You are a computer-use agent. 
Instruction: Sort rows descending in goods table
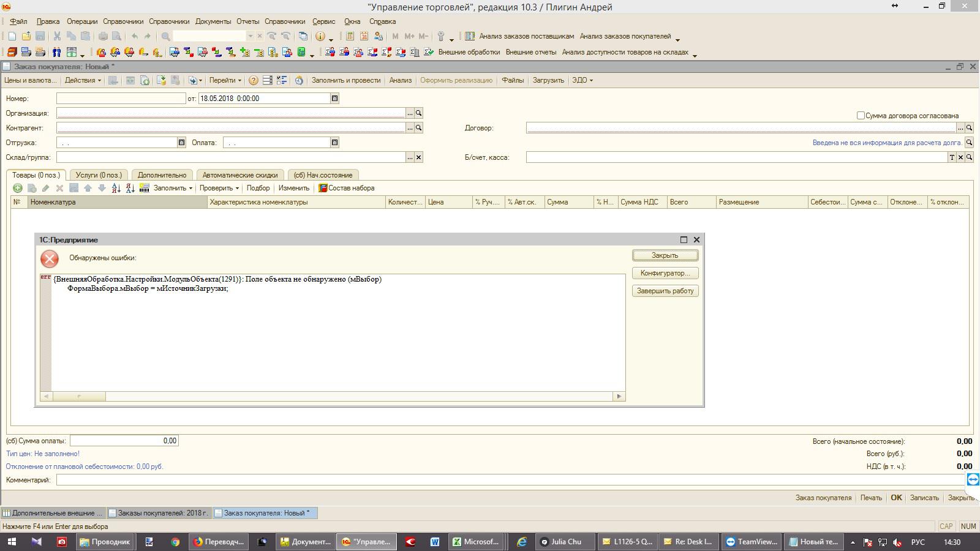pos(130,189)
